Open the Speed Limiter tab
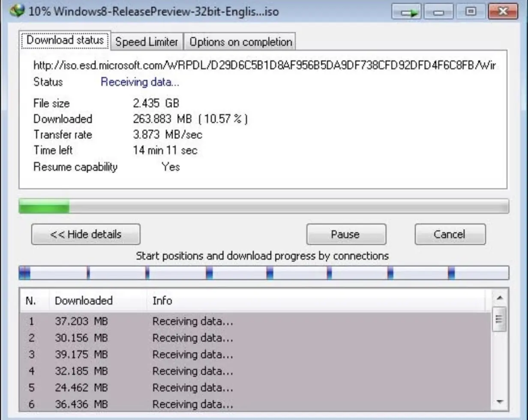The height and width of the screenshot is (420, 528). [x=147, y=42]
